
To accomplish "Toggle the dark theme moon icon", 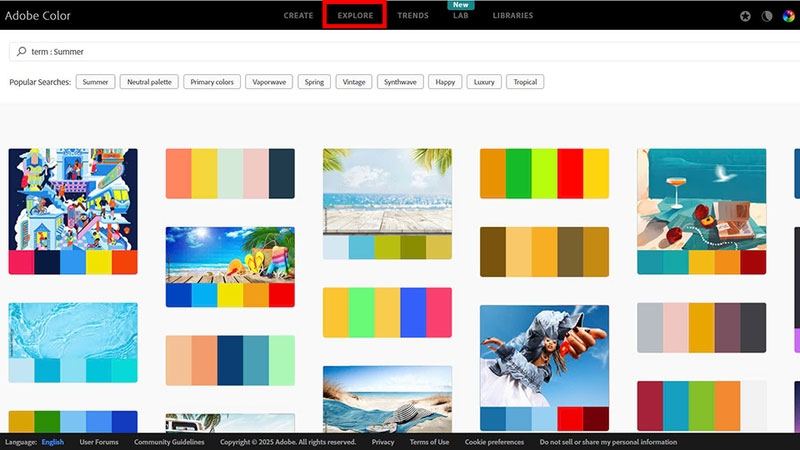I will (767, 16).
